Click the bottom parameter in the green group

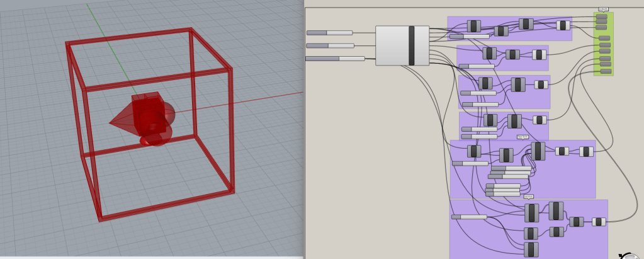click(605, 71)
